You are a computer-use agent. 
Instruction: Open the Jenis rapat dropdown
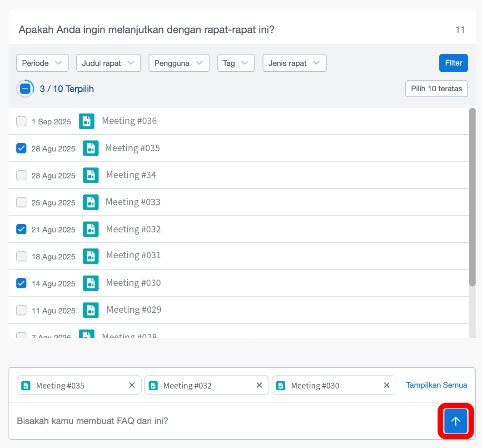click(294, 63)
